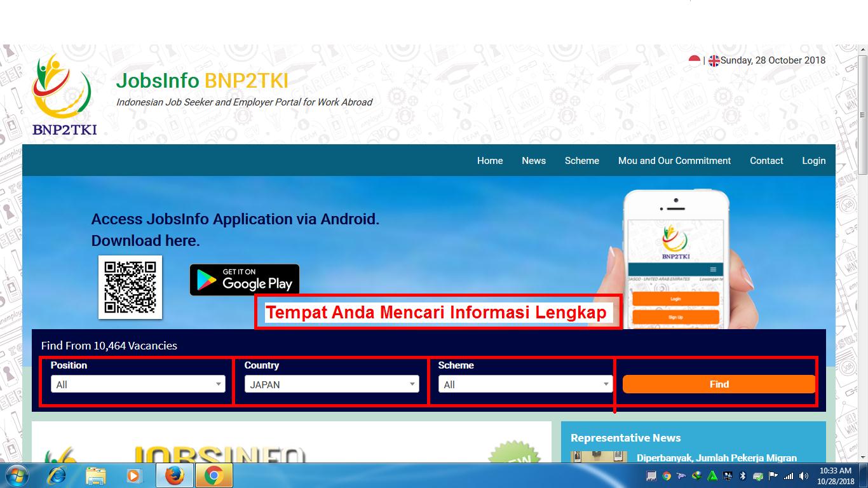Click the scrollbar up arrow
The image size is (868, 488).
pyautogui.click(x=862, y=50)
